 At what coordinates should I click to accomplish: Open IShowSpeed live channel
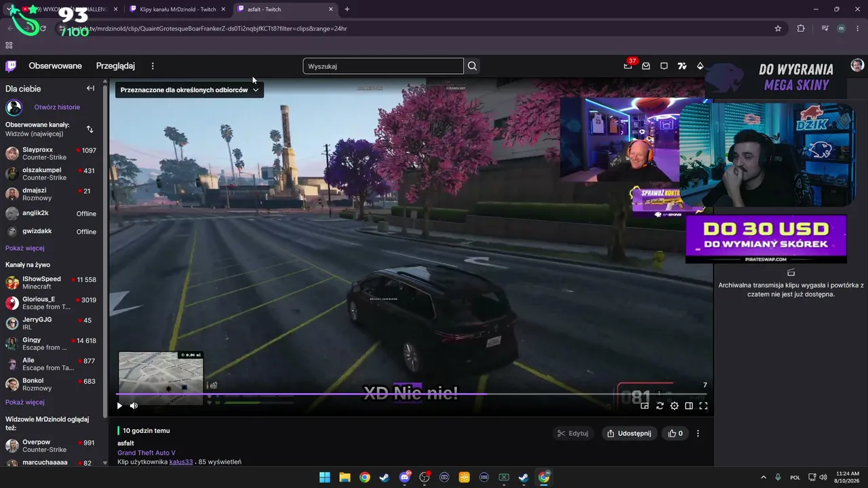(51, 283)
